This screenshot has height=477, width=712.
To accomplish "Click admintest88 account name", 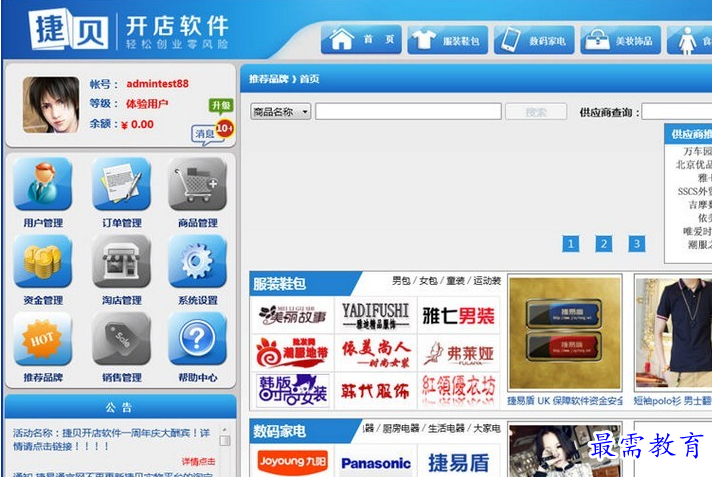I will tap(157, 84).
